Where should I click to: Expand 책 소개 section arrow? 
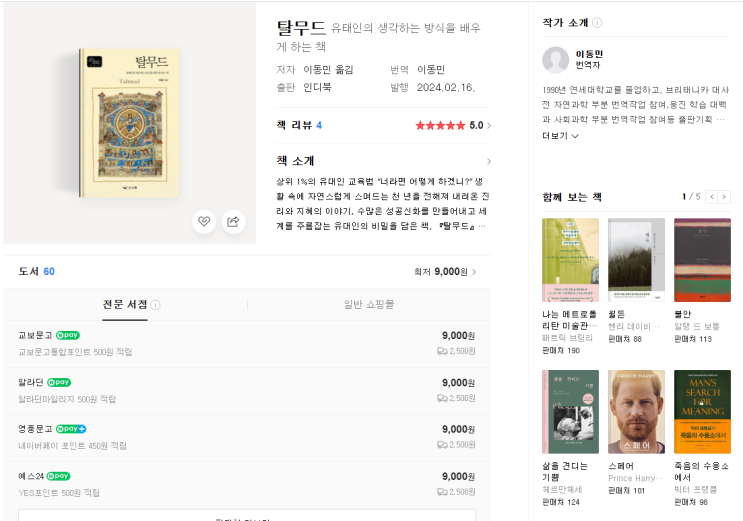pos(489,161)
